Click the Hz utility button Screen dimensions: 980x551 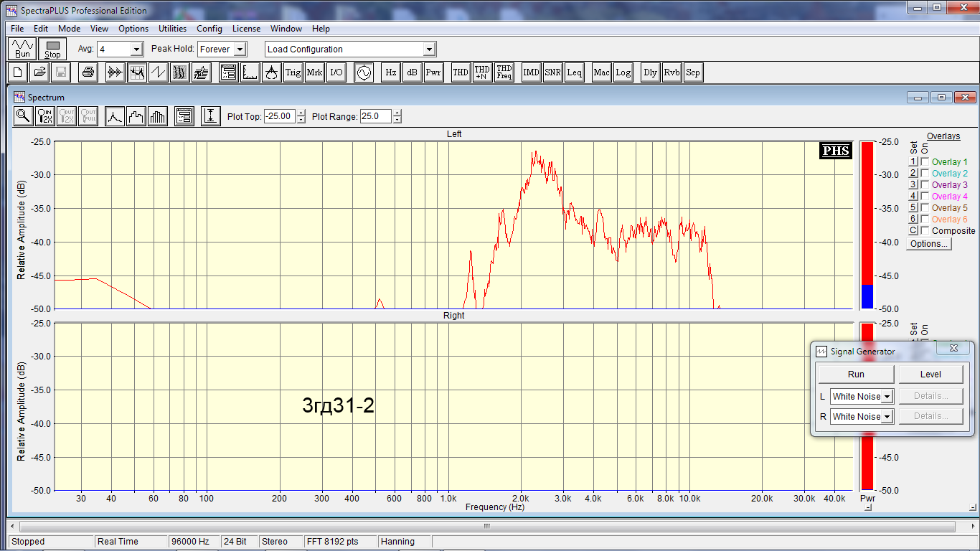tap(390, 72)
